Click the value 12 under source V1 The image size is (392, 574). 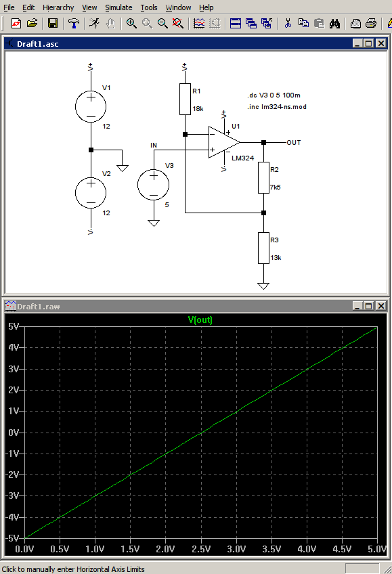106,127
